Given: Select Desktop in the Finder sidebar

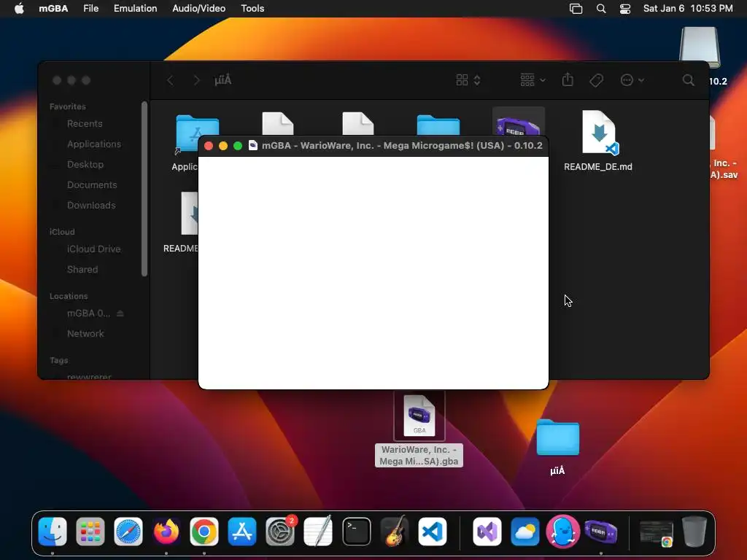Looking at the screenshot, I should click(x=85, y=165).
